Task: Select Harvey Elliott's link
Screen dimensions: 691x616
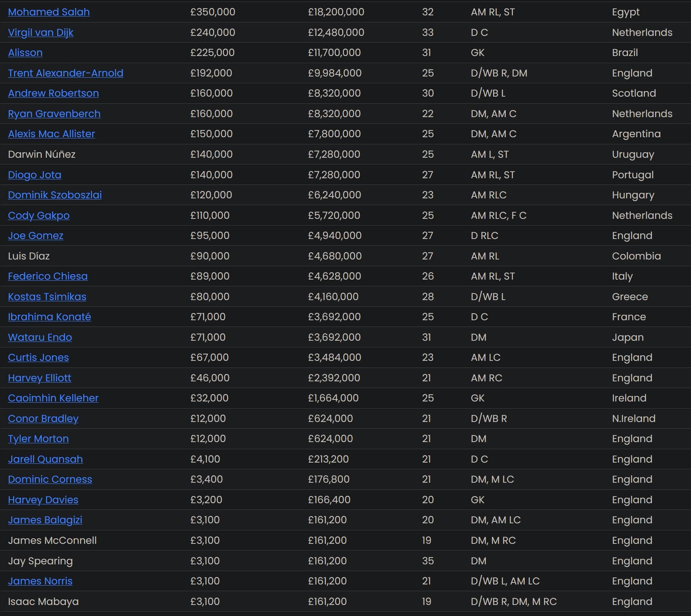Action: [39, 378]
